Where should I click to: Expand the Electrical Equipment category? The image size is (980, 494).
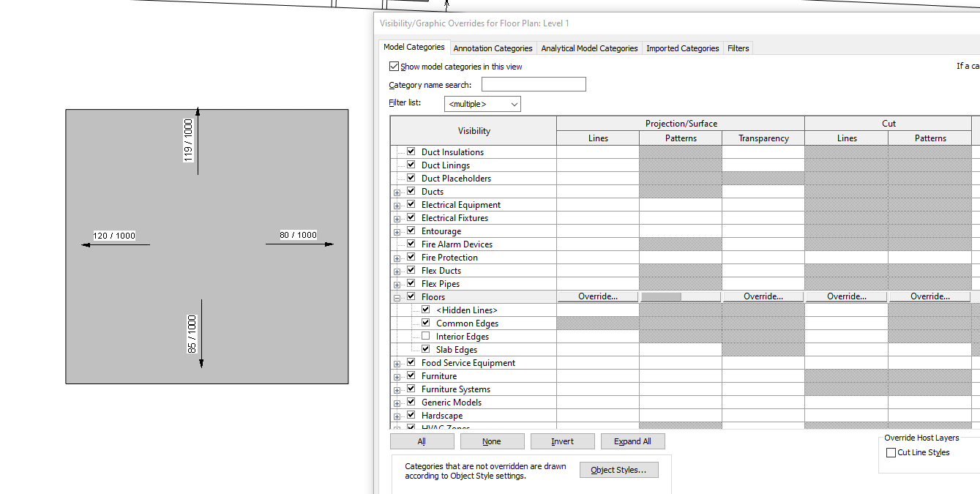(x=397, y=206)
